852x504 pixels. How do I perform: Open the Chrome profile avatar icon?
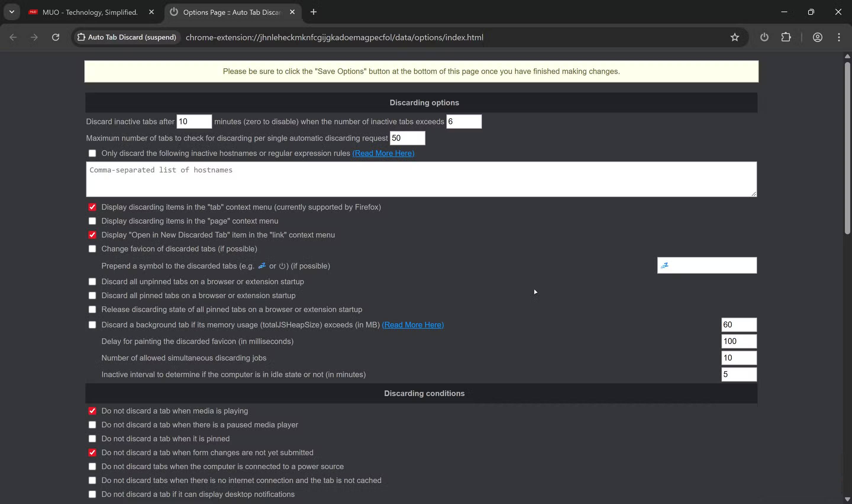(817, 37)
